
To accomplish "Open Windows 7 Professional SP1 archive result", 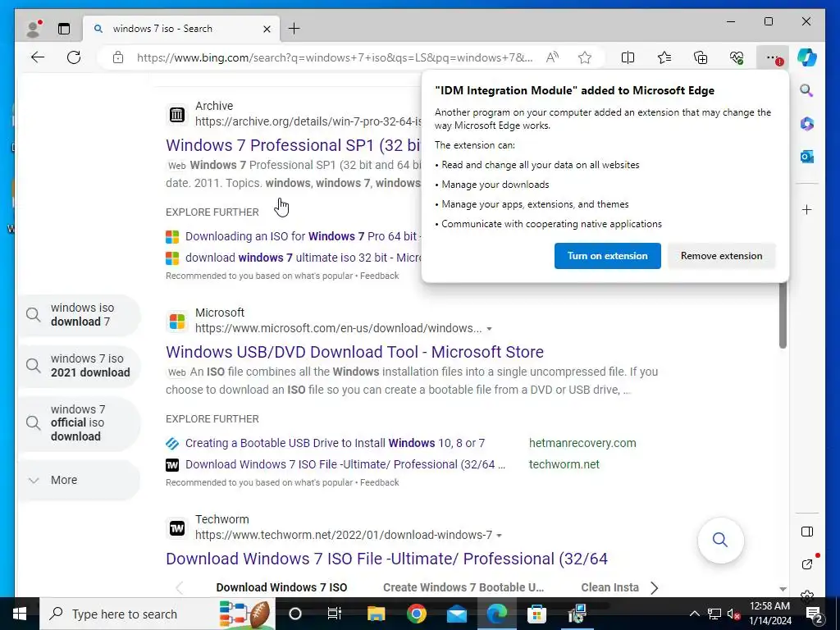I will coord(294,145).
